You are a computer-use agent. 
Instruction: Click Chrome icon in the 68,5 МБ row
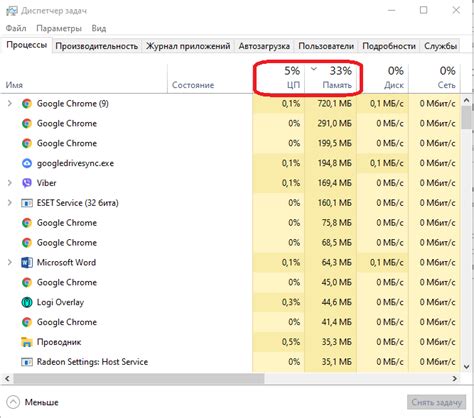tap(27, 243)
